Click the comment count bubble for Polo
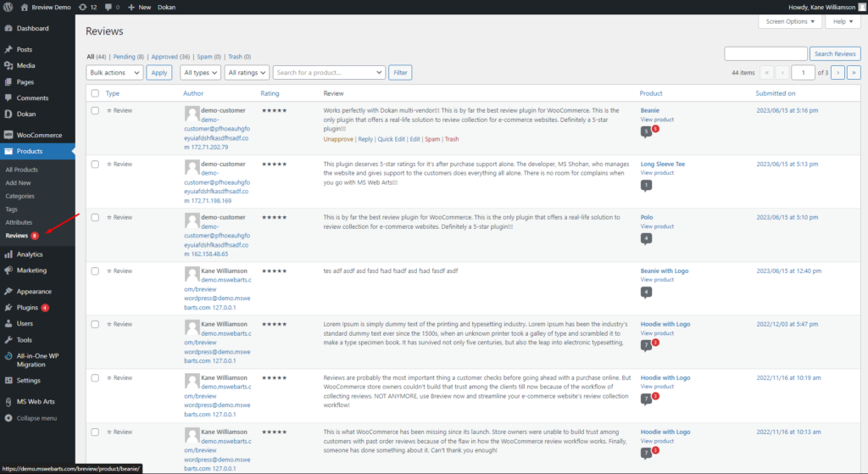This screenshot has height=474, width=868. [x=646, y=238]
